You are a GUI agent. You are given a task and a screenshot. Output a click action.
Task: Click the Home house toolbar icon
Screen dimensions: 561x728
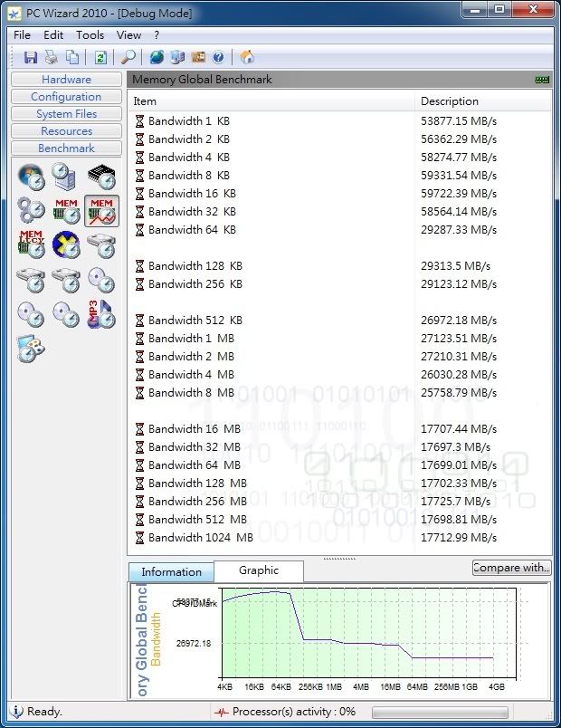pyautogui.click(x=247, y=57)
